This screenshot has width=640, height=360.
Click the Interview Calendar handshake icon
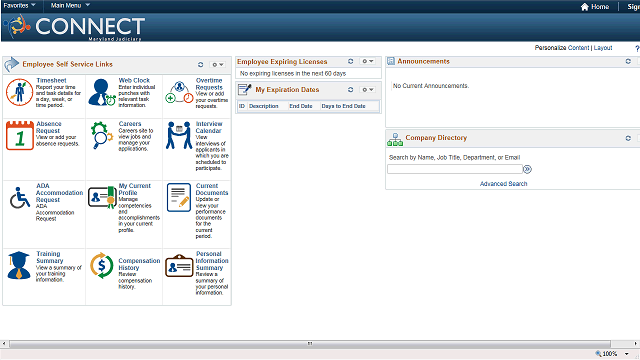(x=179, y=135)
